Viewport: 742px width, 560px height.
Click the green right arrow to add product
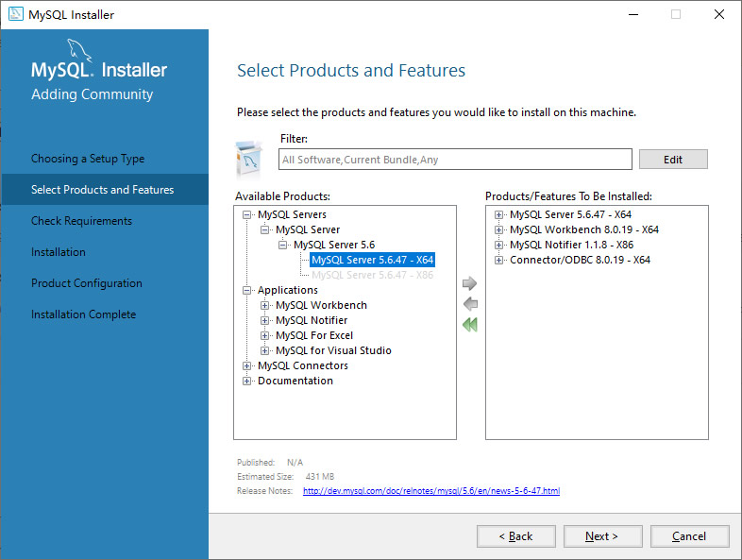pos(469,283)
